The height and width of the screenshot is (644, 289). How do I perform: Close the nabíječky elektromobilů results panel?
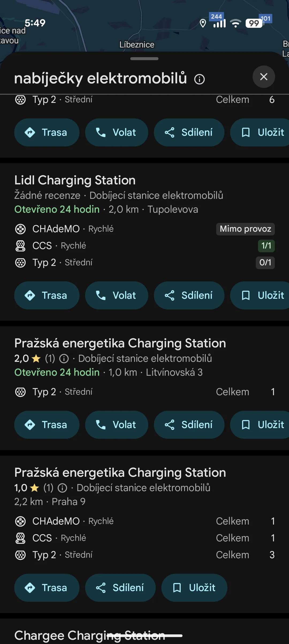tap(264, 77)
